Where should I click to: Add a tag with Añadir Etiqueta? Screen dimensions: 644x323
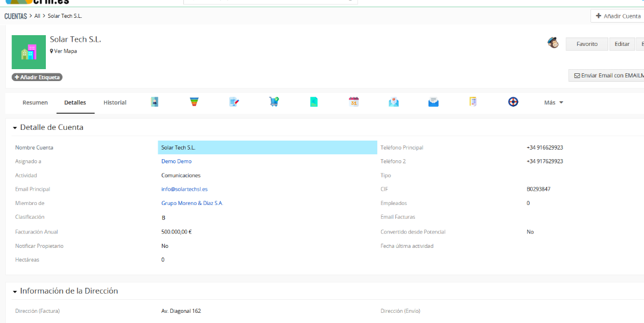[37, 77]
